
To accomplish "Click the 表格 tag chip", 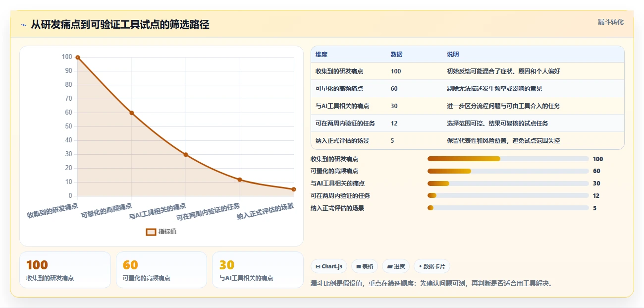I will point(365,266).
